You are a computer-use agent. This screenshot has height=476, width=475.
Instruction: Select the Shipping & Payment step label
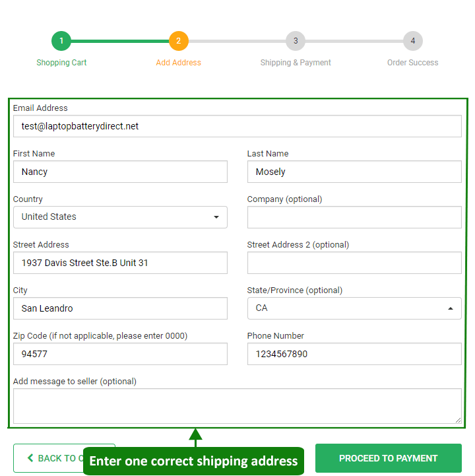296,63
